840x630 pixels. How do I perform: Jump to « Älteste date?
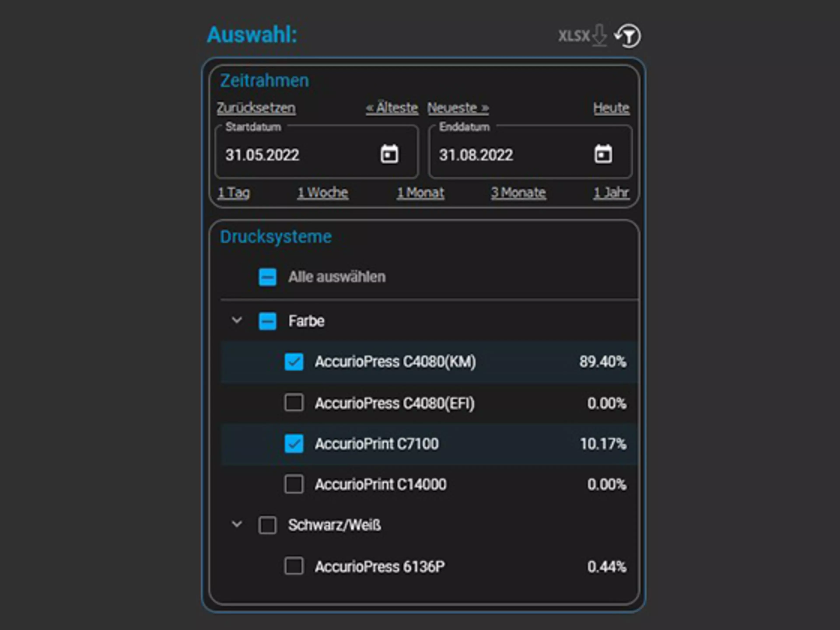392,108
